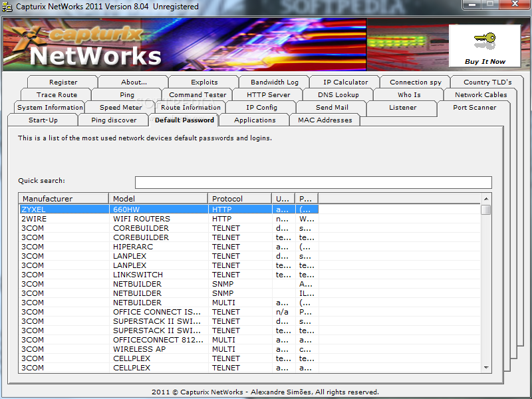Select the Route Information tab
This screenshot has width=532, height=399.
tap(191, 107)
